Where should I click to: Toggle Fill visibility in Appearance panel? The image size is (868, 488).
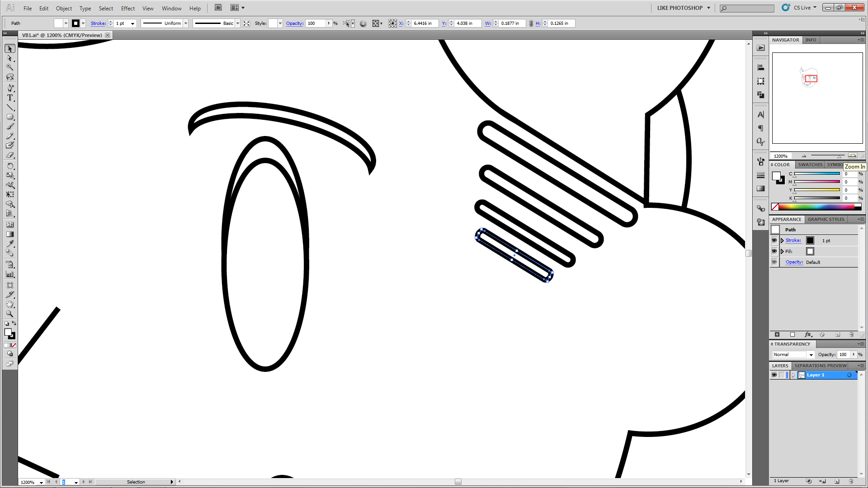(774, 251)
